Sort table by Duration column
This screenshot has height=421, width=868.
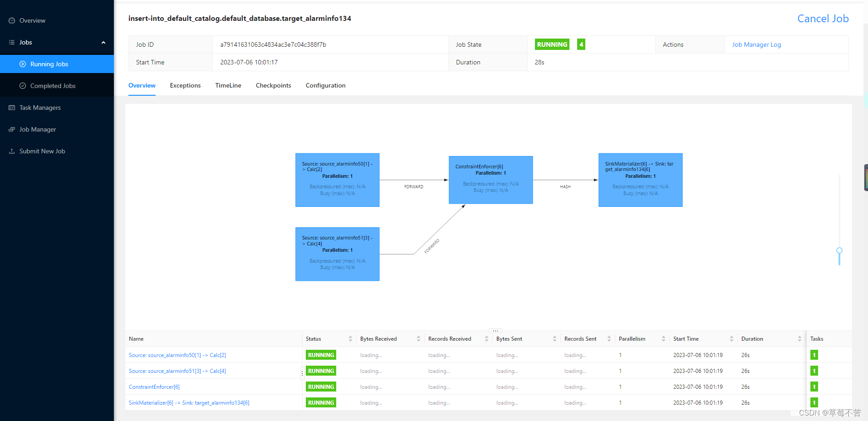pos(799,339)
